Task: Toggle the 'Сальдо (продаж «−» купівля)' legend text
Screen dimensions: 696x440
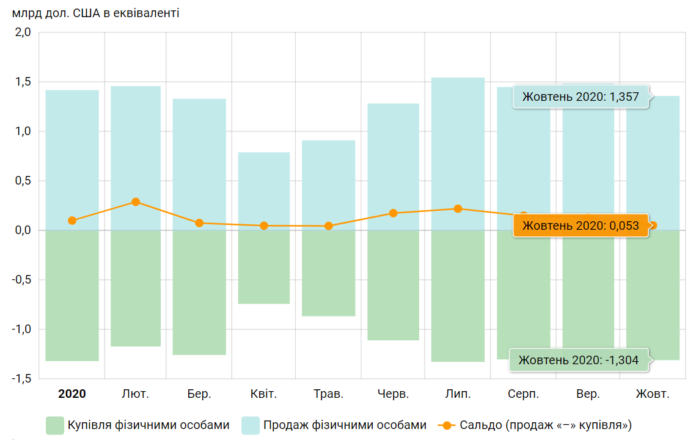Action: pyautogui.click(x=548, y=425)
